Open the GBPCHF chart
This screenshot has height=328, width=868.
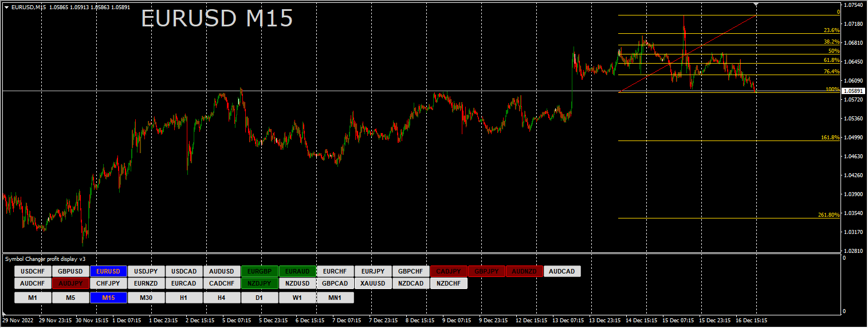coord(411,271)
